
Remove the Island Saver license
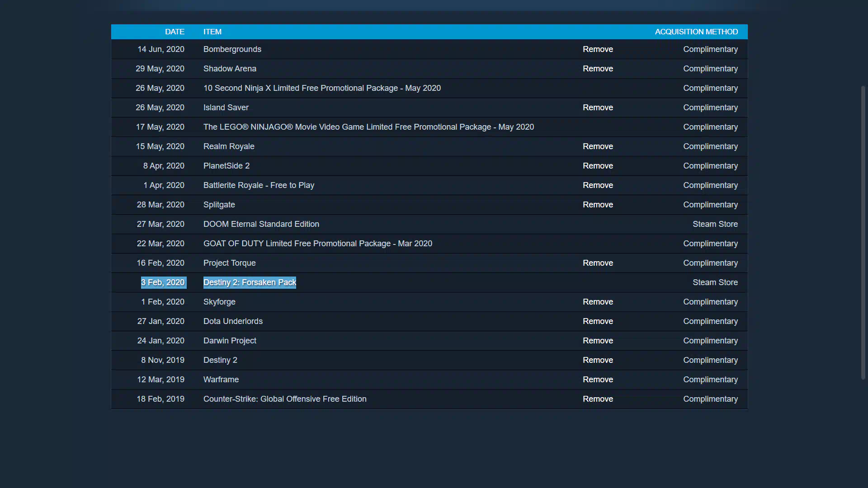598,108
